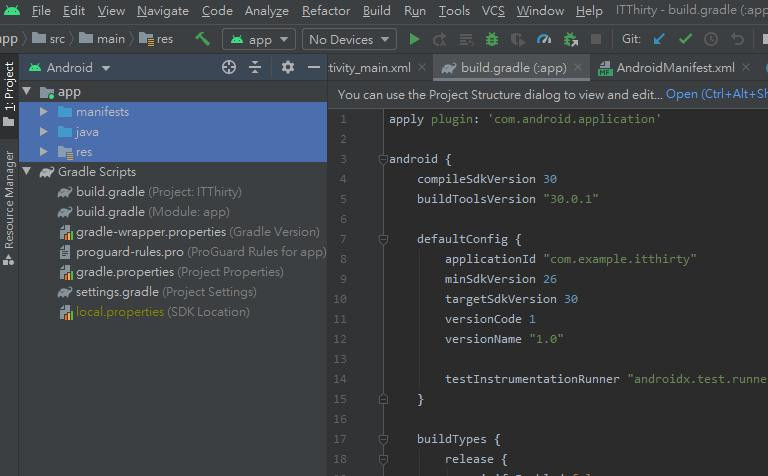This screenshot has width=768, height=476.
Task: Click the Android Studio logo icon
Action: click(x=11, y=10)
